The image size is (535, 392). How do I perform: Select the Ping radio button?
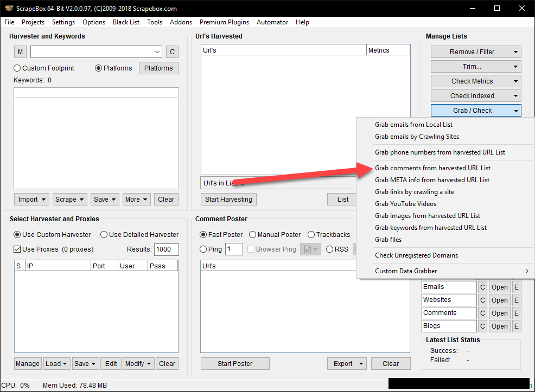point(211,249)
